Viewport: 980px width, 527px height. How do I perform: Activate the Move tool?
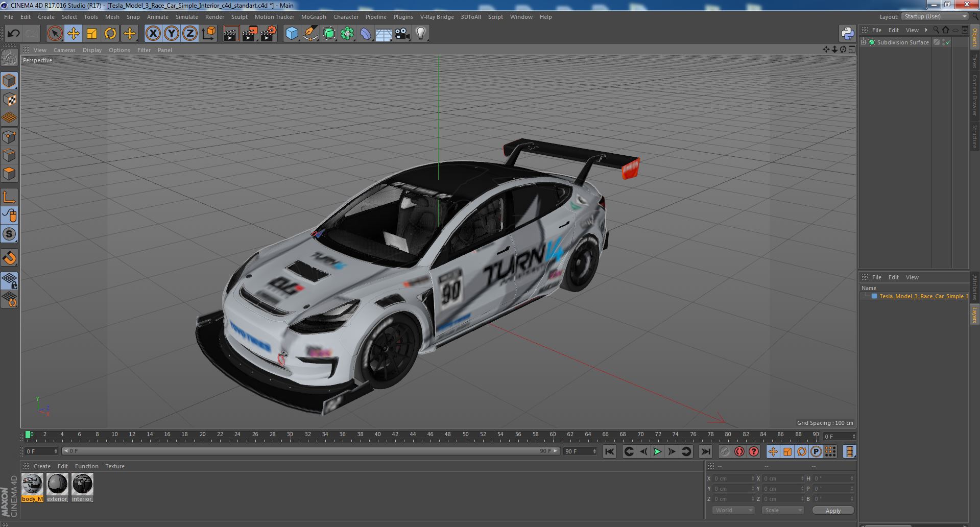tap(73, 34)
